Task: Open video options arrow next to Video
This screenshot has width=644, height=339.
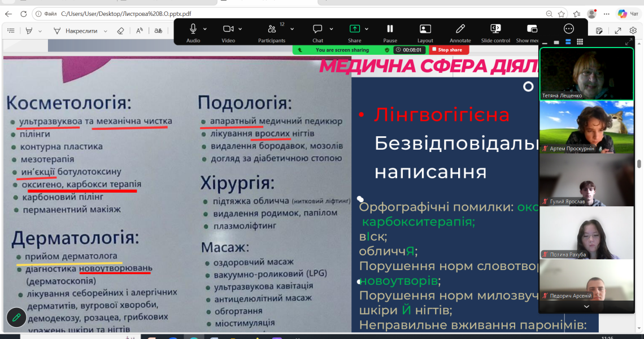Action: pyautogui.click(x=240, y=29)
